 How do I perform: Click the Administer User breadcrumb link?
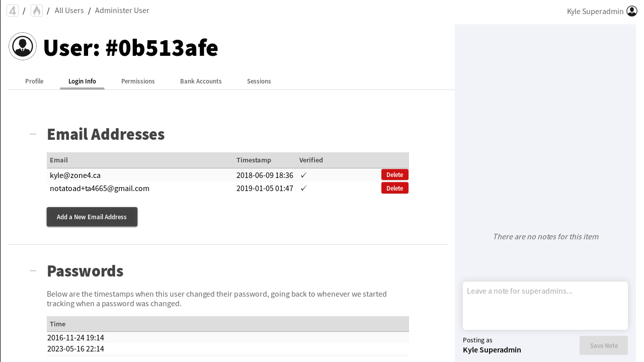[122, 11]
